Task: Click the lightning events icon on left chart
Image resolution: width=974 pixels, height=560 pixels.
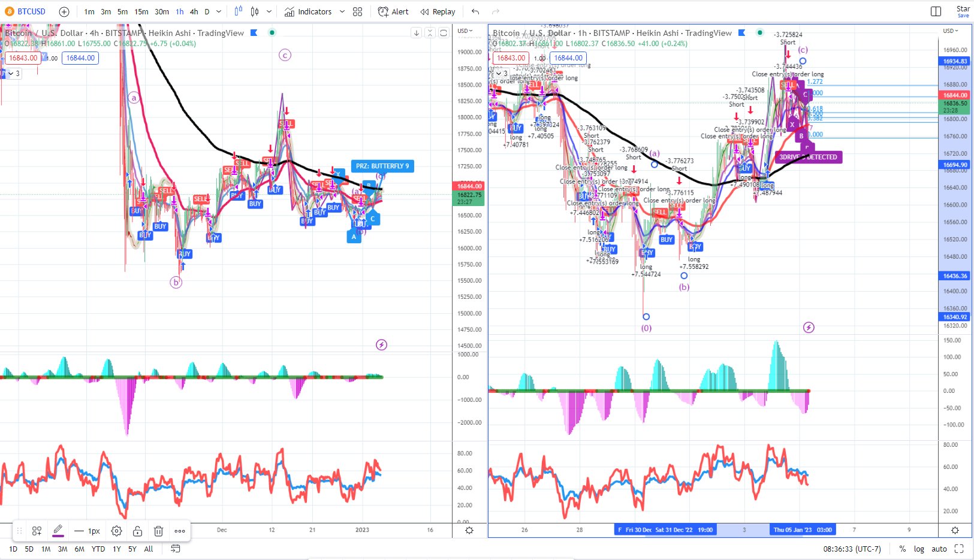Action: pos(381,345)
